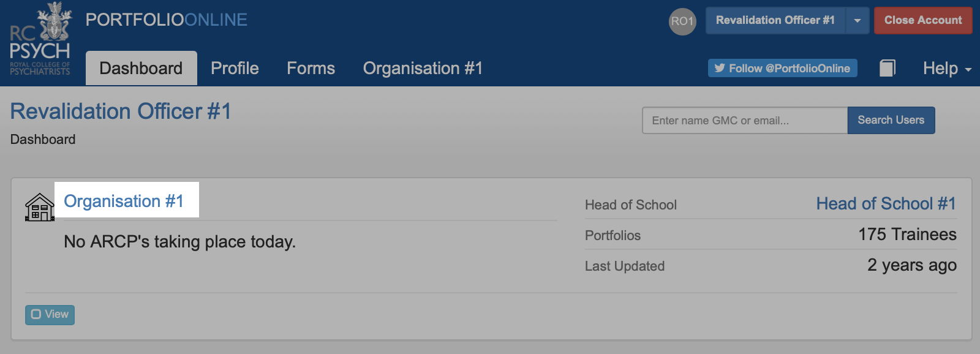Click the organisation building icon

pyautogui.click(x=40, y=207)
